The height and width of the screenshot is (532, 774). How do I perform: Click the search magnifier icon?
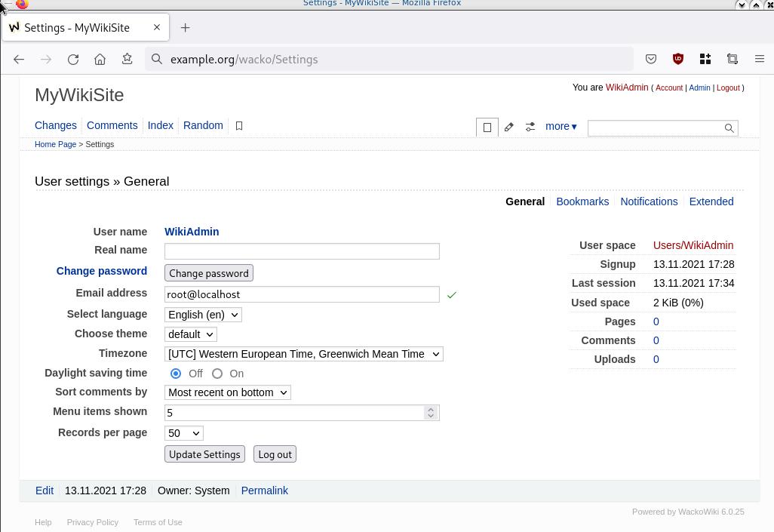[729, 128]
